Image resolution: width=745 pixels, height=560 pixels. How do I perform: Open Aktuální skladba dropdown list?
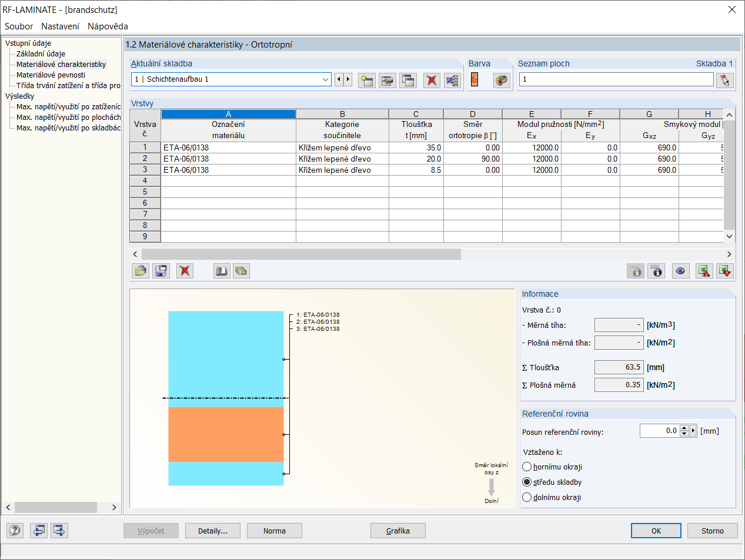pyautogui.click(x=326, y=79)
